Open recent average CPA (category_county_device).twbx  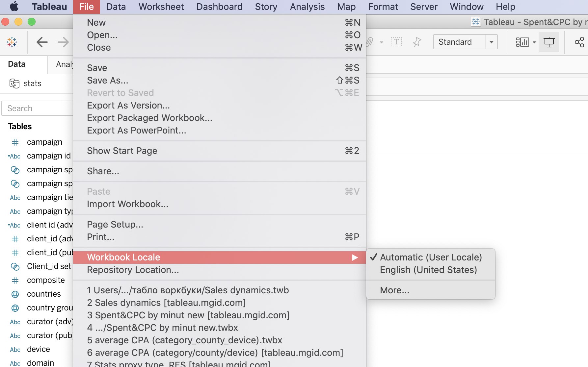[x=220, y=340]
